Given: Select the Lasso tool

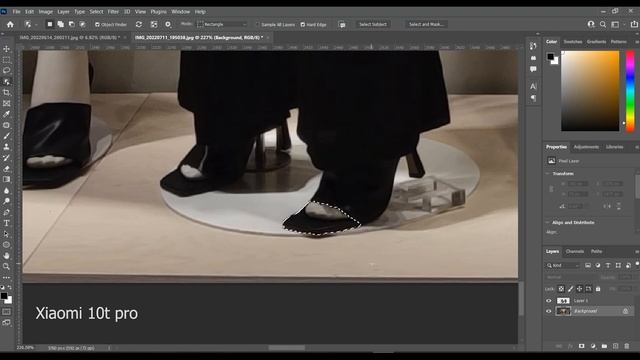Looking at the screenshot, I should (7, 71).
